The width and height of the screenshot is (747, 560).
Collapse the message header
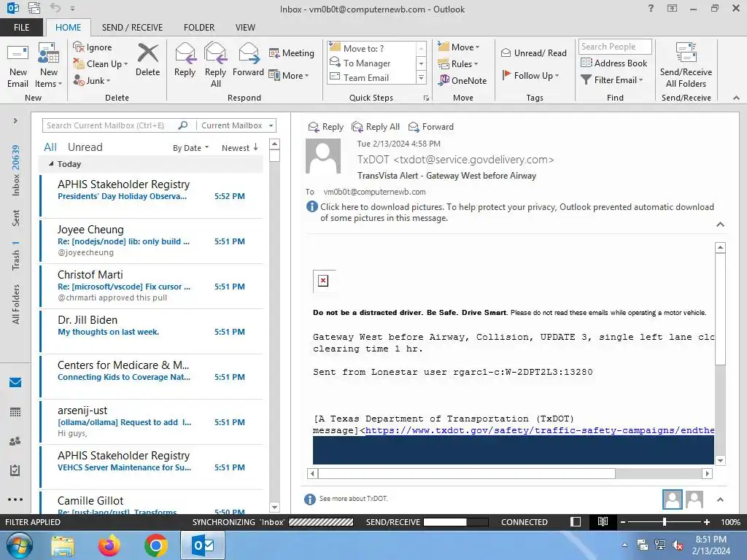[720, 225]
